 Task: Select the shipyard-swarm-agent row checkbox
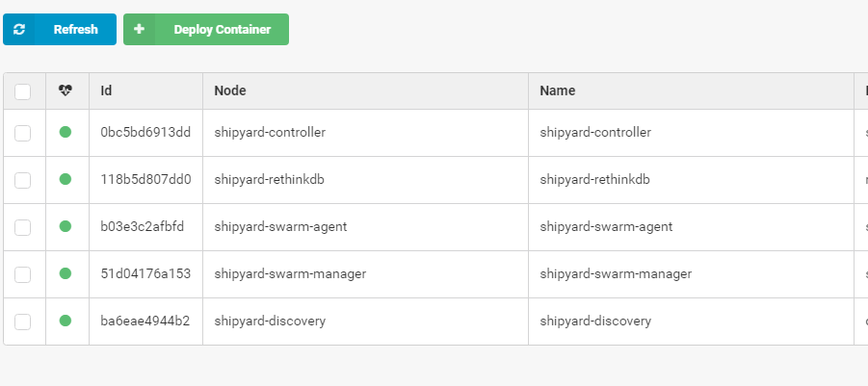tap(23, 227)
